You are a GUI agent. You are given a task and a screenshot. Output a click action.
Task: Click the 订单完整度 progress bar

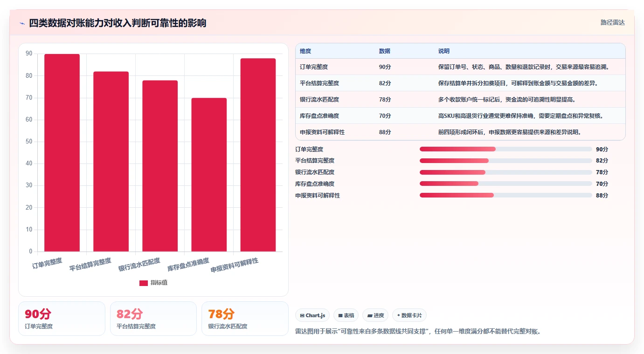tap(506, 149)
